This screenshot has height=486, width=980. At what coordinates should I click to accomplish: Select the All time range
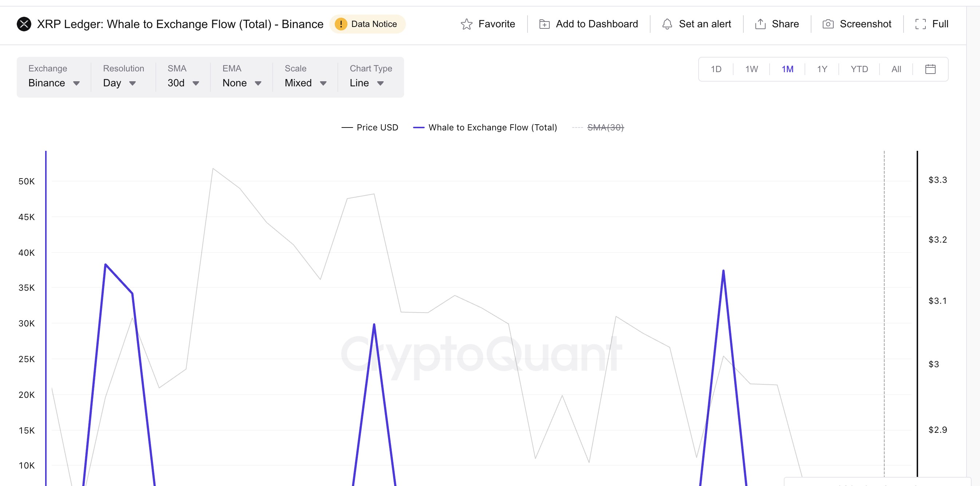896,69
